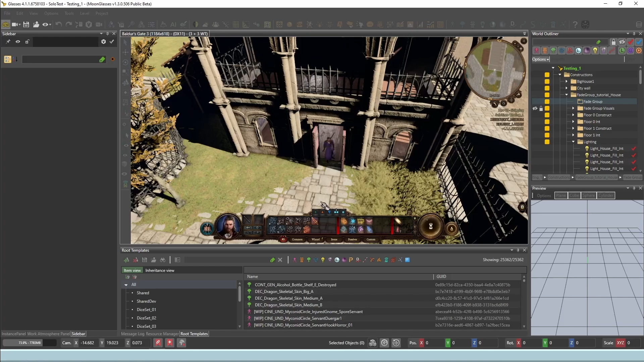Open the folder import icon in toolbar
Screen dimensions: 644x362
click(x=36, y=24)
